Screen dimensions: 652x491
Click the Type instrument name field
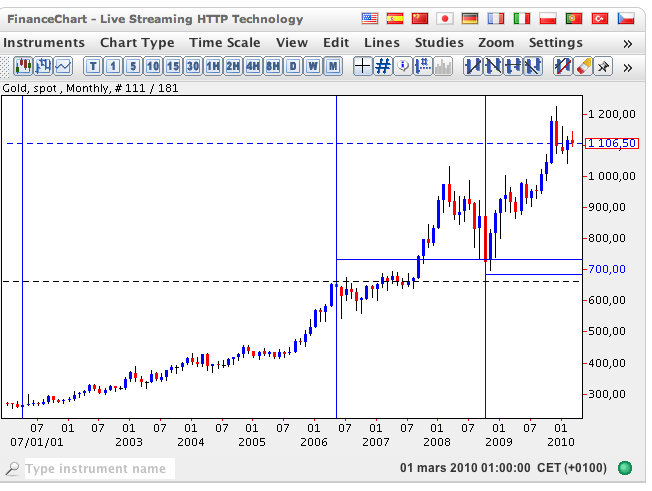pyautogui.click(x=98, y=468)
